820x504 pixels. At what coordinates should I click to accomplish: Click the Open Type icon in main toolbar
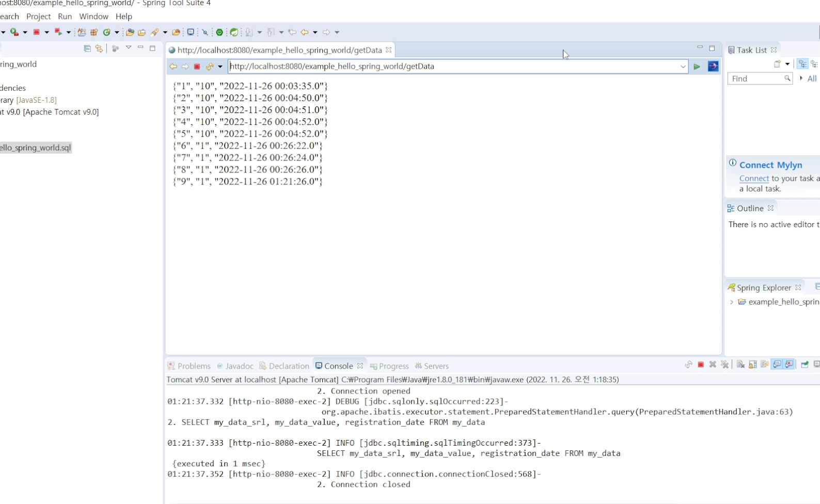pyautogui.click(x=130, y=32)
